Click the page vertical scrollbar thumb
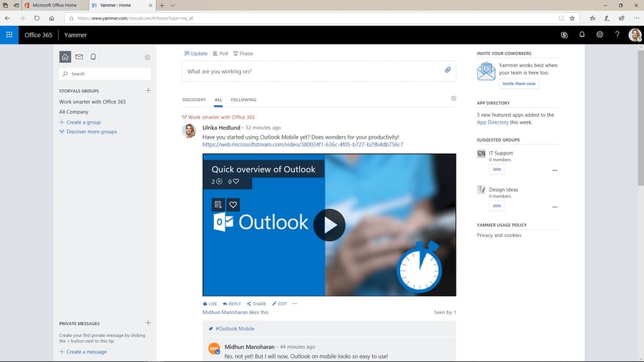 (640, 117)
